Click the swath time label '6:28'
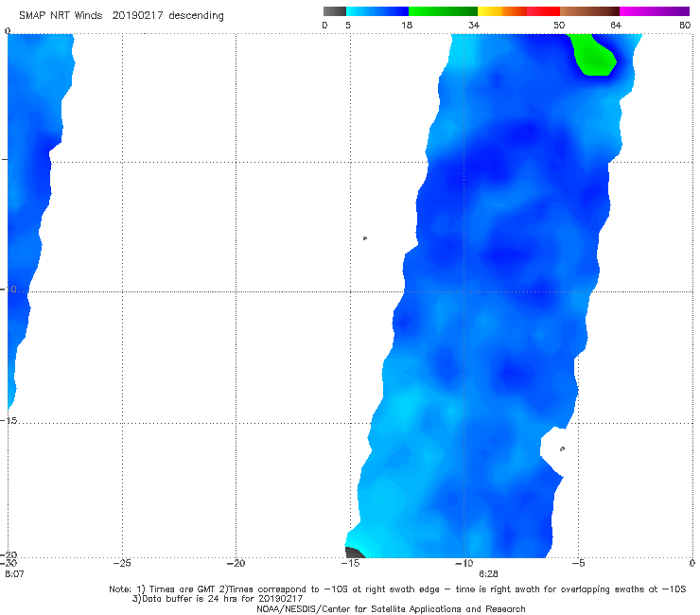Screen dimensions: 700x615 (x=488, y=574)
